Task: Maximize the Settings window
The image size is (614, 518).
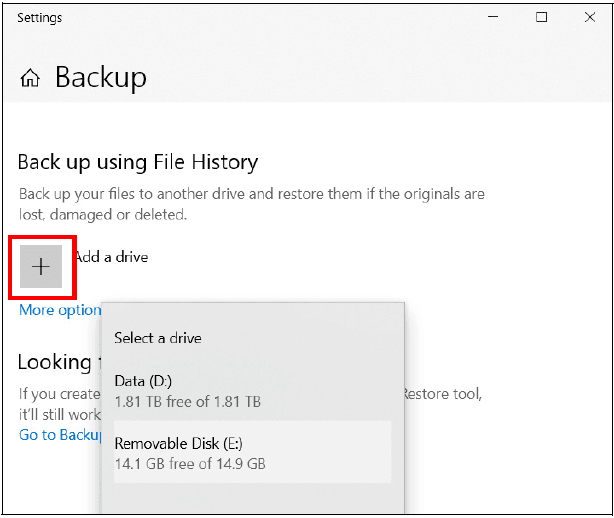Action: coord(541,17)
